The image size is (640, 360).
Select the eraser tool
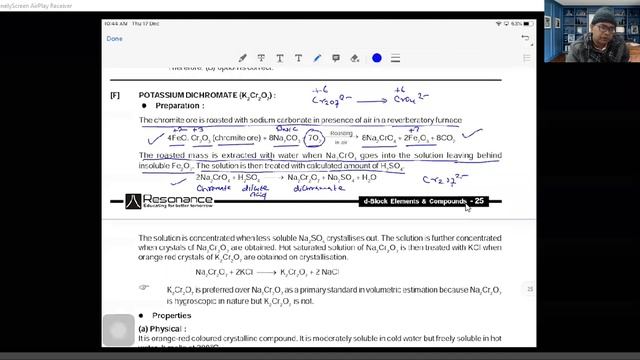[355, 58]
